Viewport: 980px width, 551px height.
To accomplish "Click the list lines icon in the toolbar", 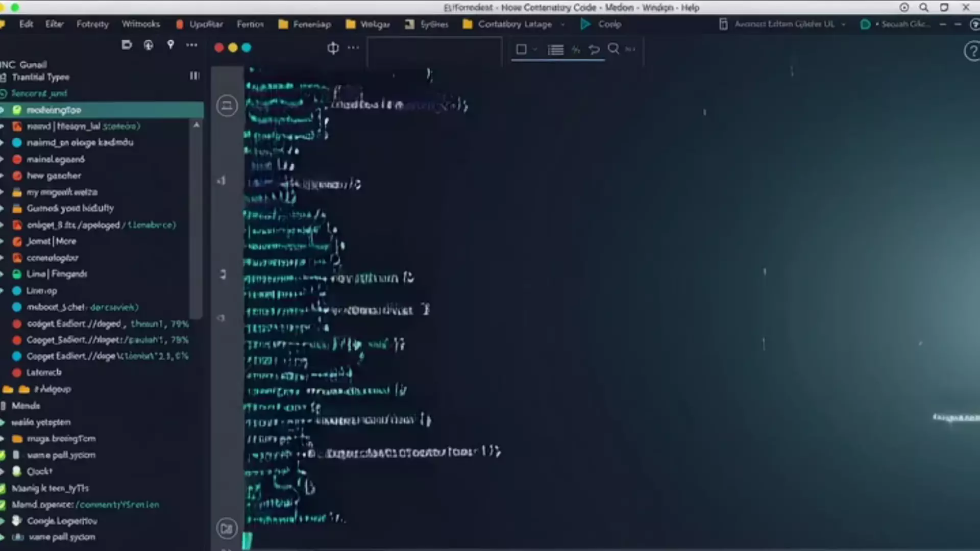I will pos(555,49).
